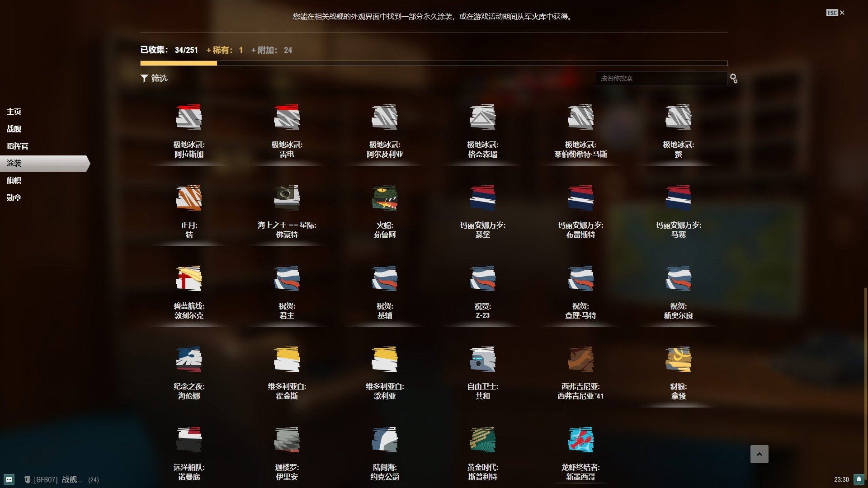Screen dimensions: 868x488
Task: Select the 自由卫士 共和 camouflage icon
Action: point(482,359)
